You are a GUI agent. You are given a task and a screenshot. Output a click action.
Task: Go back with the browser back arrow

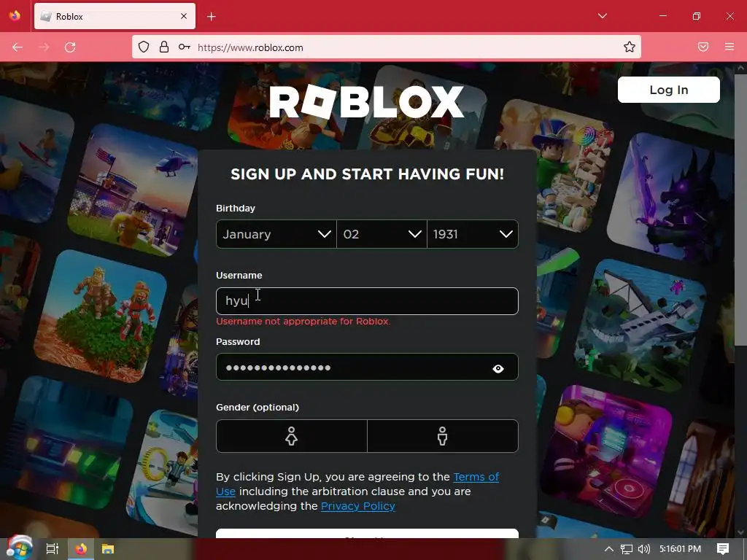coord(18,47)
